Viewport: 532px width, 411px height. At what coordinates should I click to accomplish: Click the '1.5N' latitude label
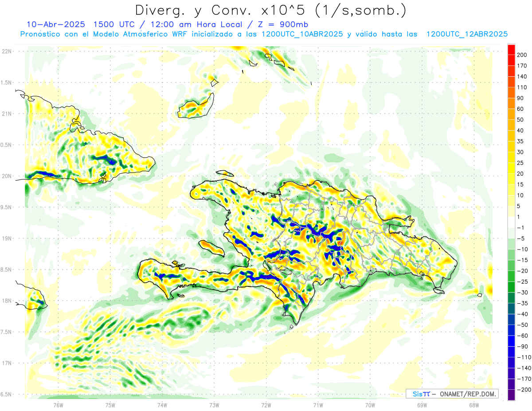tap(6, 82)
